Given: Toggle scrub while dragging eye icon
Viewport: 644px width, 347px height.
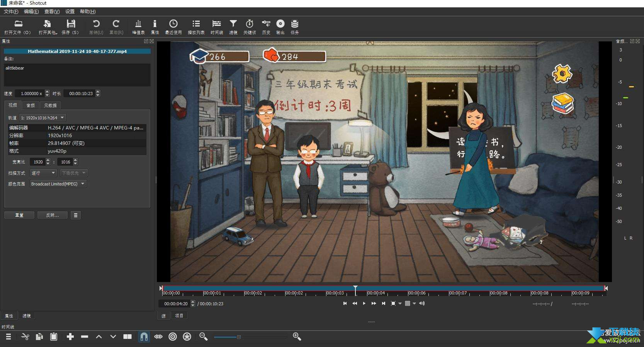Looking at the screenshot, I should tap(158, 337).
